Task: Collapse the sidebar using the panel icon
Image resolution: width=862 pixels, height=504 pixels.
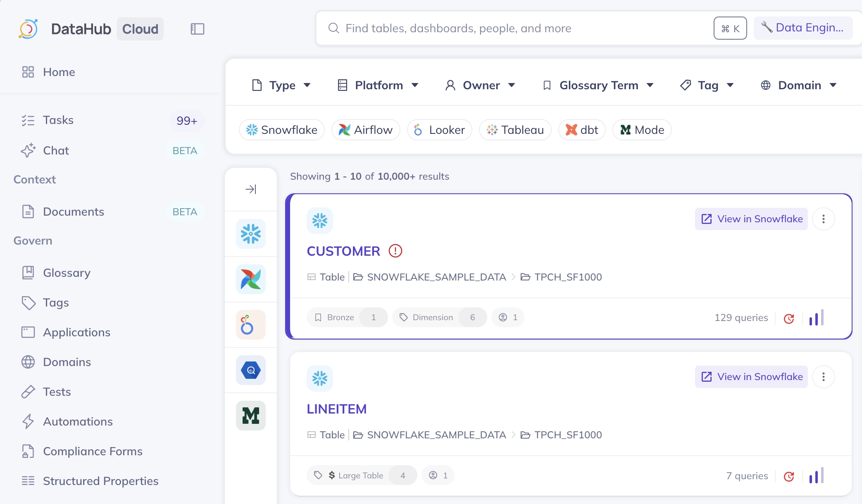Action: 197,29
